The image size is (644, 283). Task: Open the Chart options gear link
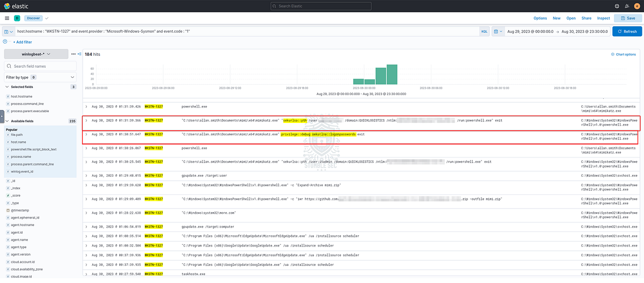coord(623,54)
